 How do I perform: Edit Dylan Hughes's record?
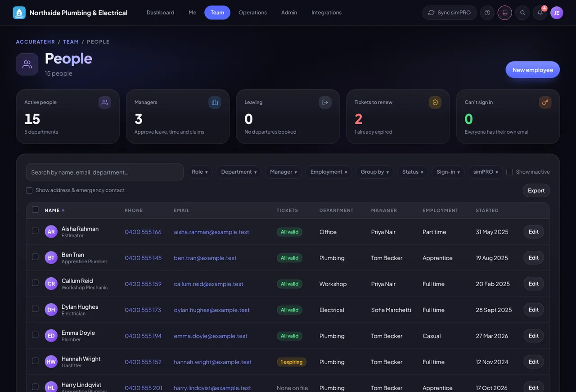point(534,310)
